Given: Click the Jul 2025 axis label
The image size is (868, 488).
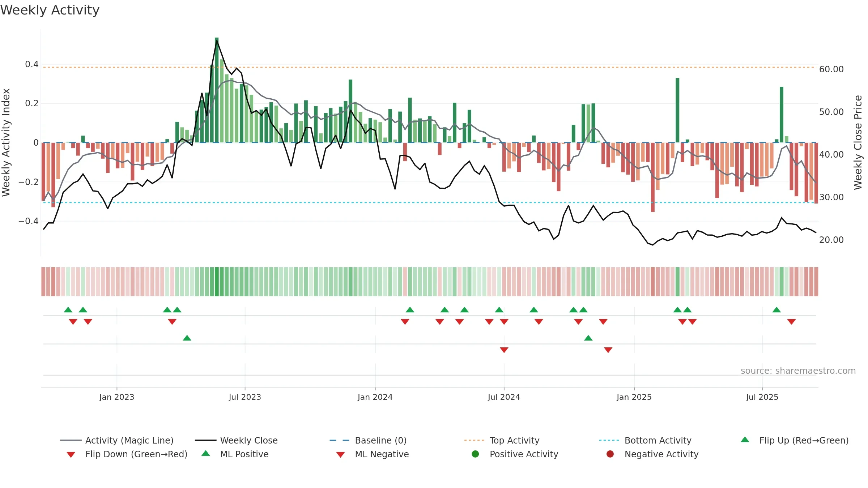Looking at the screenshot, I should click(x=762, y=397).
